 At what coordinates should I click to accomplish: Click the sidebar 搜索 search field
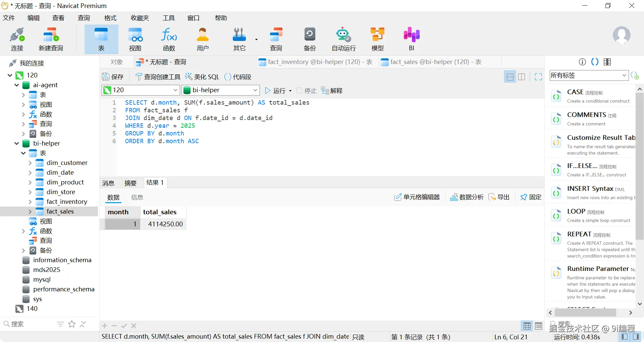29,324
